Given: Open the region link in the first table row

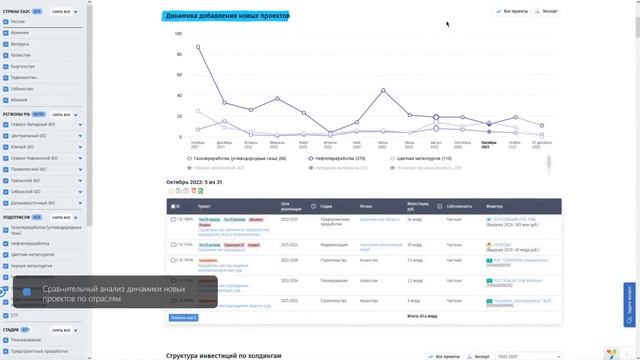Looking at the screenshot, I should (380, 220).
